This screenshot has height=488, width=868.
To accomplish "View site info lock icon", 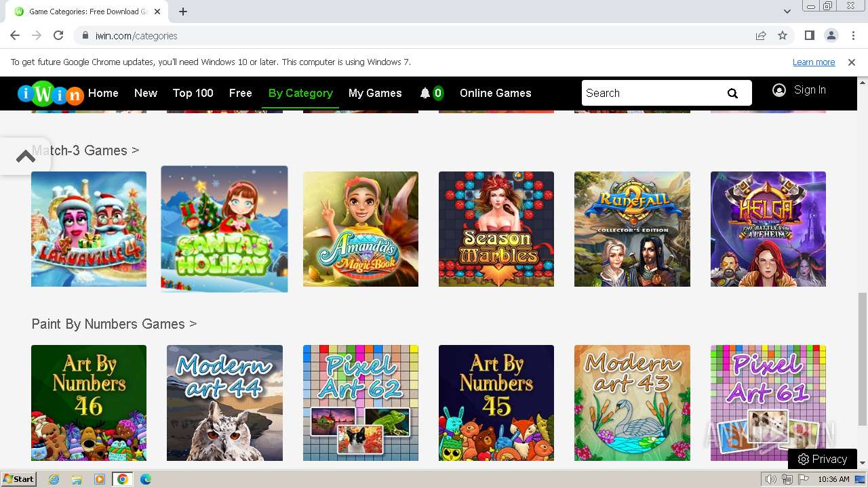I will 85,36.
